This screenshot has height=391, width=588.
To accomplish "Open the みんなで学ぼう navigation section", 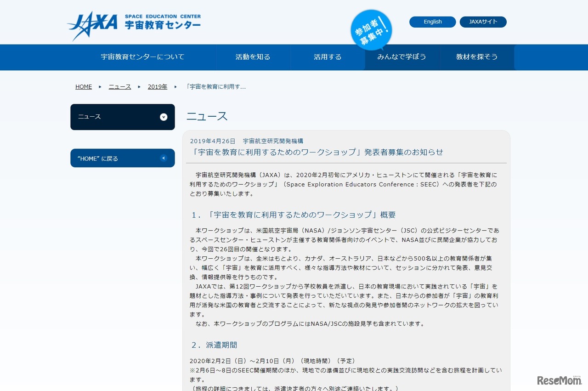I will (401, 57).
